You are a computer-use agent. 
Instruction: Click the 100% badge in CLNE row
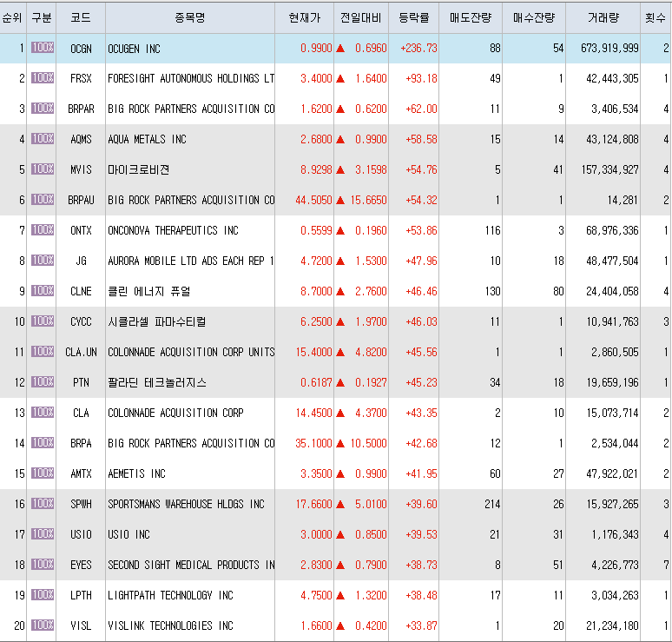(43, 291)
